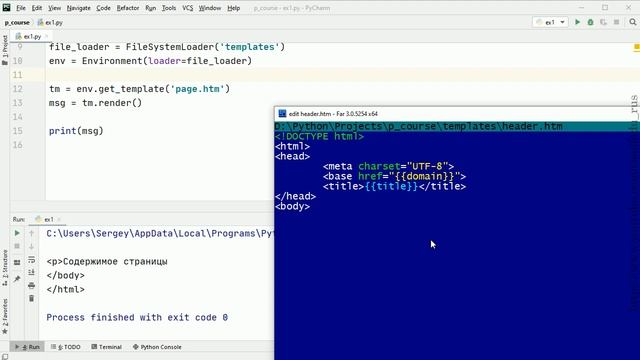Click the PyCharm application icon in the title bar

[6, 7]
